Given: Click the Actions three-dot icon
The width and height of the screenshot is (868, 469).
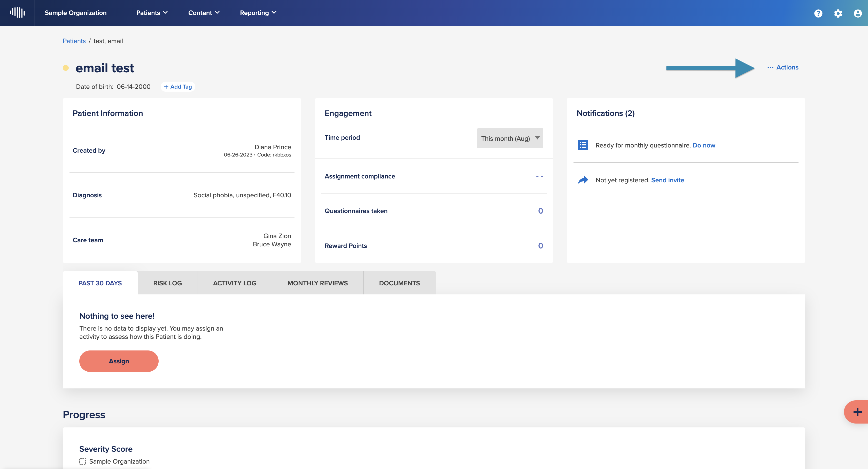Looking at the screenshot, I should 770,67.
